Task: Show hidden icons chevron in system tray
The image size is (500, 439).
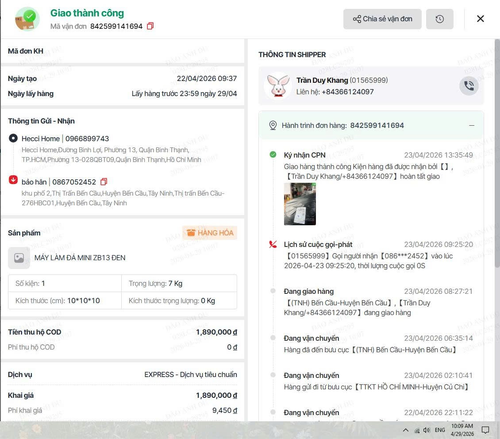Action: click(x=405, y=430)
